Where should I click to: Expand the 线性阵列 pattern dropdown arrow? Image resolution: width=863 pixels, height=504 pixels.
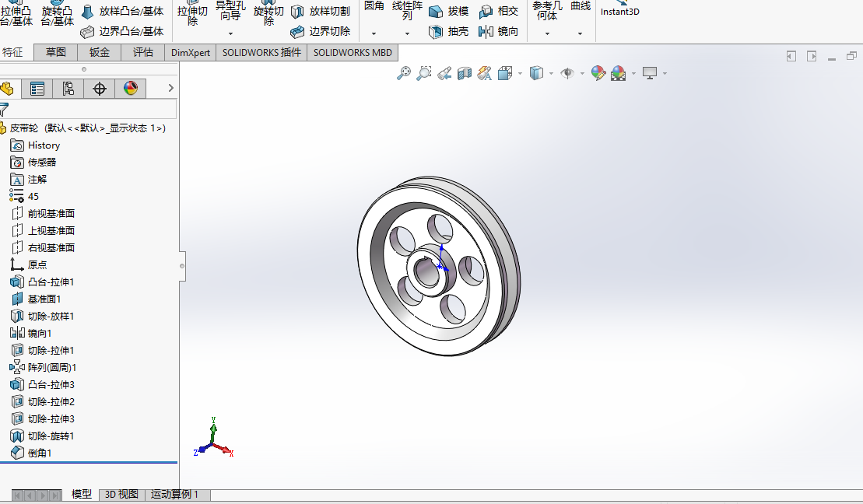tap(407, 33)
